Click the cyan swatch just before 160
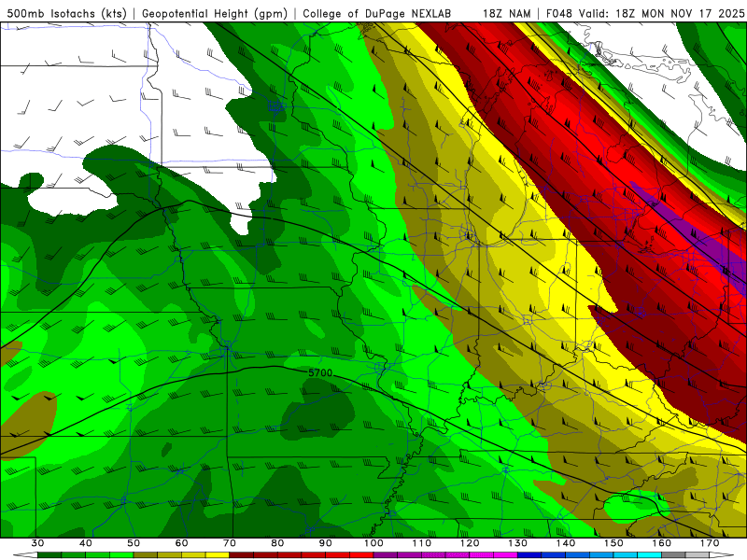 (x=650, y=555)
